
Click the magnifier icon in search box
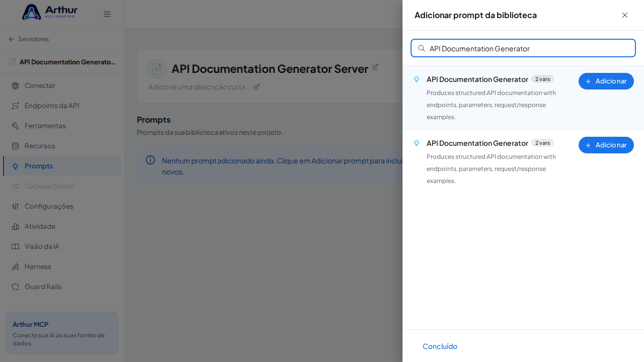pyautogui.click(x=422, y=48)
